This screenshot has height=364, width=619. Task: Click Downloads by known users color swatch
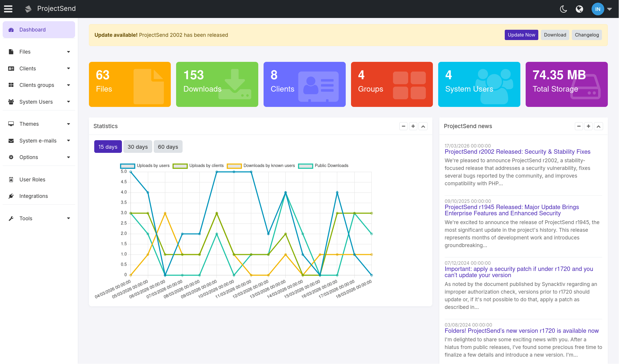point(234,166)
